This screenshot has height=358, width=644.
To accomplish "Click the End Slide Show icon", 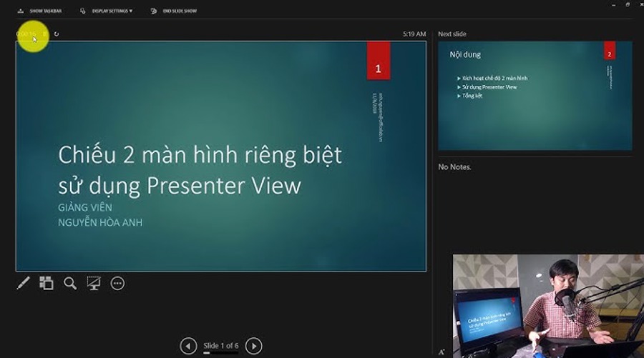I will pyautogui.click(x=154, y=11).
